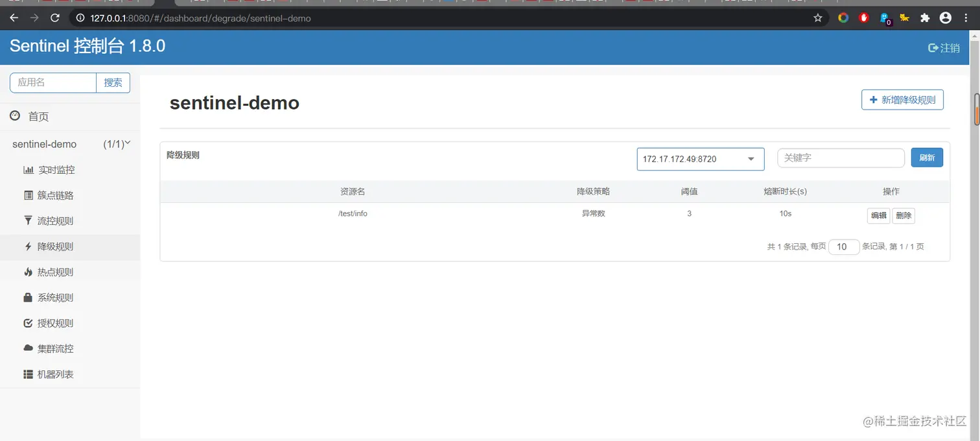Screen dimensions: 980x441
Task: Open 集群流控 cluster flow control
Action: [x=56, y=349]
